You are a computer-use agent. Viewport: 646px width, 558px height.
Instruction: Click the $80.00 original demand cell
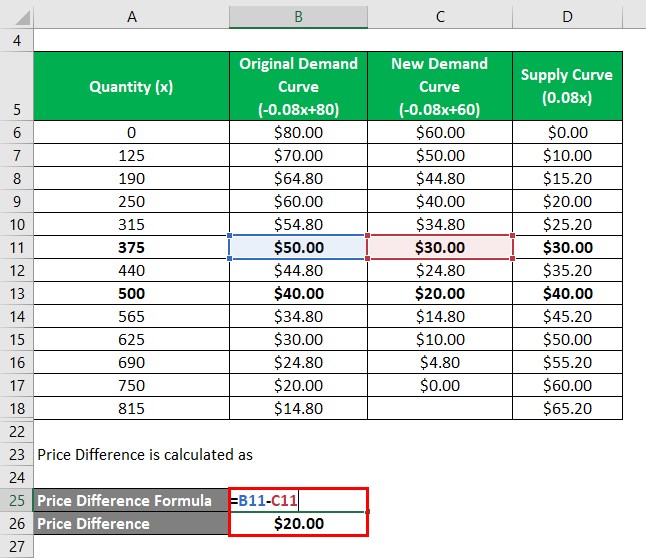[x=298, y=132]
